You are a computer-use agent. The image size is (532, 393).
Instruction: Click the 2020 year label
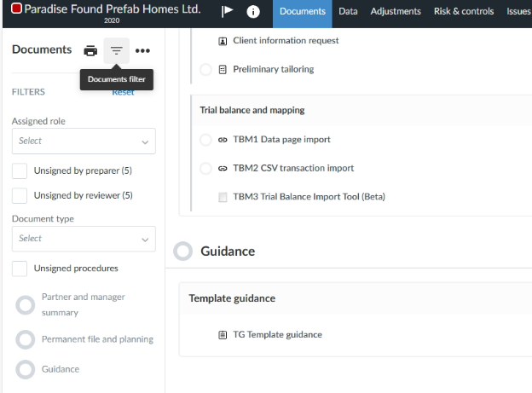pyautogui.click(x=112, y=20)
